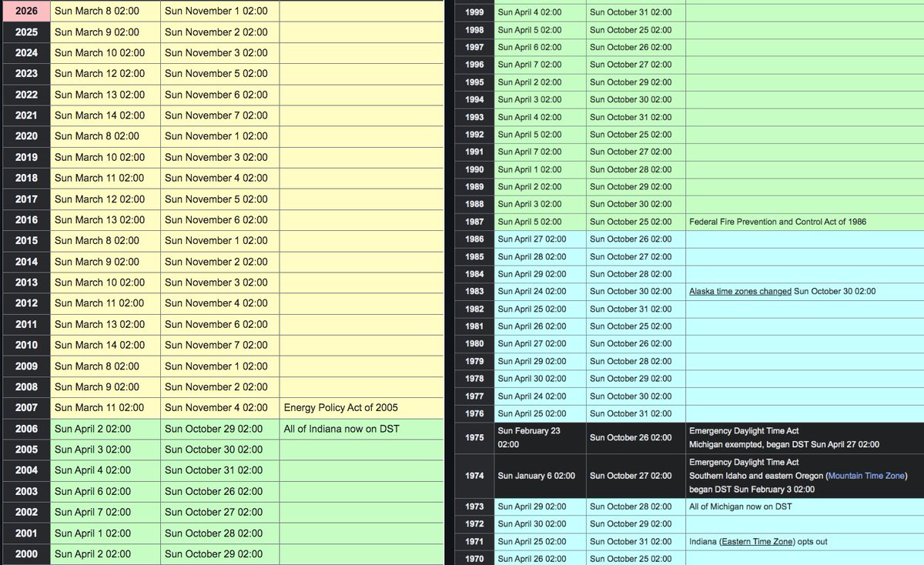Select the 2003 year cell
Viewport: 924px width, 565px height.
(26, 491)
